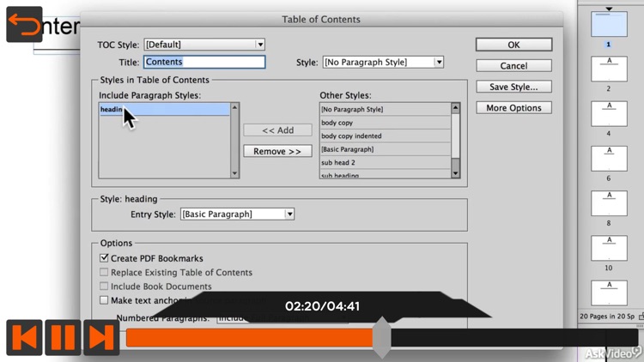Skip to previous video track

pos(25,337)
